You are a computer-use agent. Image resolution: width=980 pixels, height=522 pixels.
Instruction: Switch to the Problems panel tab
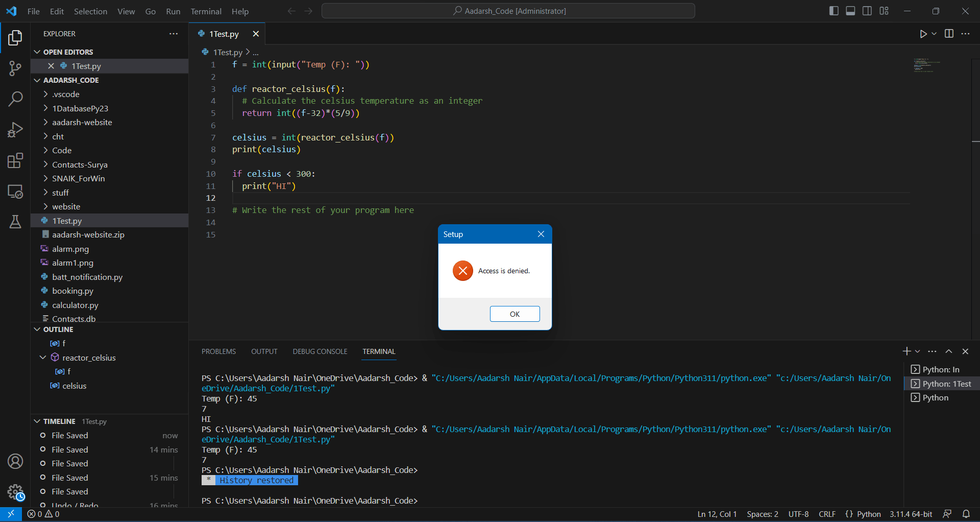click(218, 351)
